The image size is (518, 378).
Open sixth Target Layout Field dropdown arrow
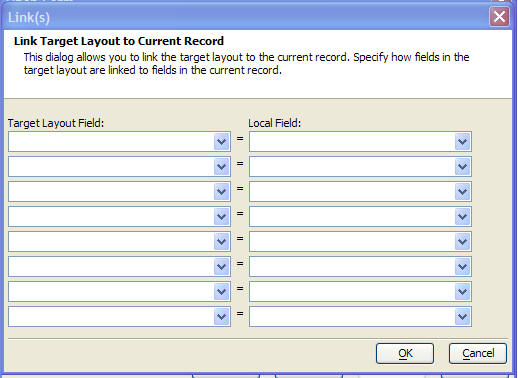[222, 267]
